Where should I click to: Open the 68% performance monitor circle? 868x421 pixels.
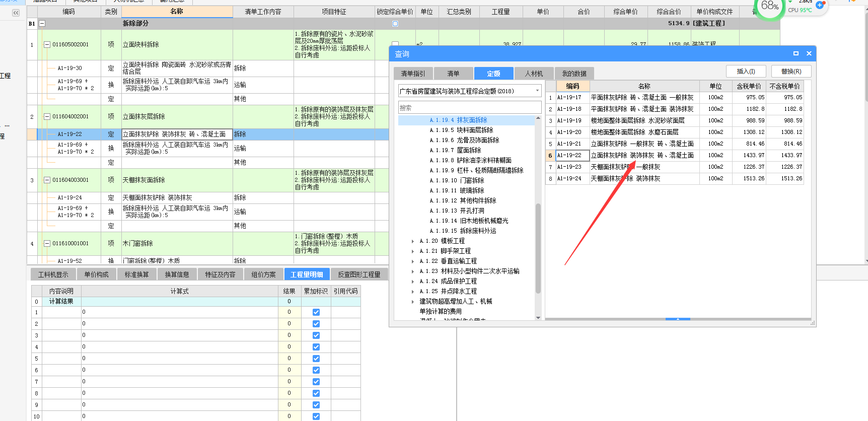point(769,6)
